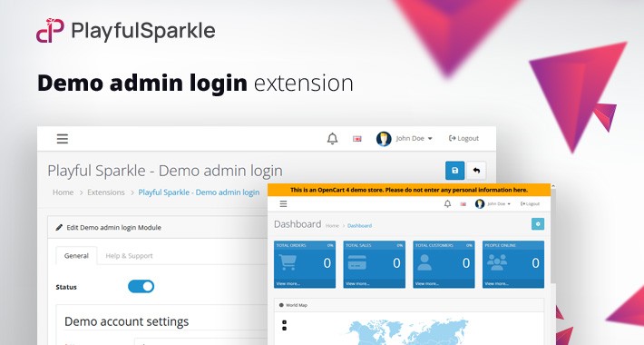Viewport: 644px width, 345px height.
Task: Open hamburger menu in Demo admin login window
Action: click(63, 139)
